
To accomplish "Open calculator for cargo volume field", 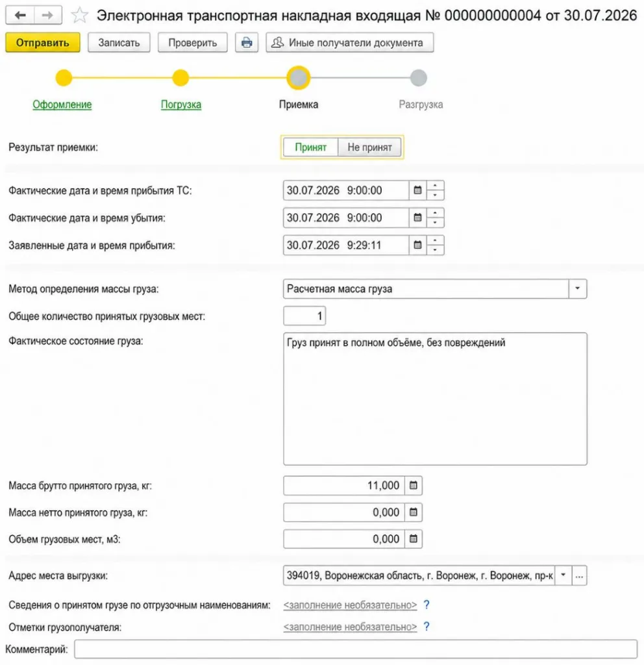I will [414, 539].
